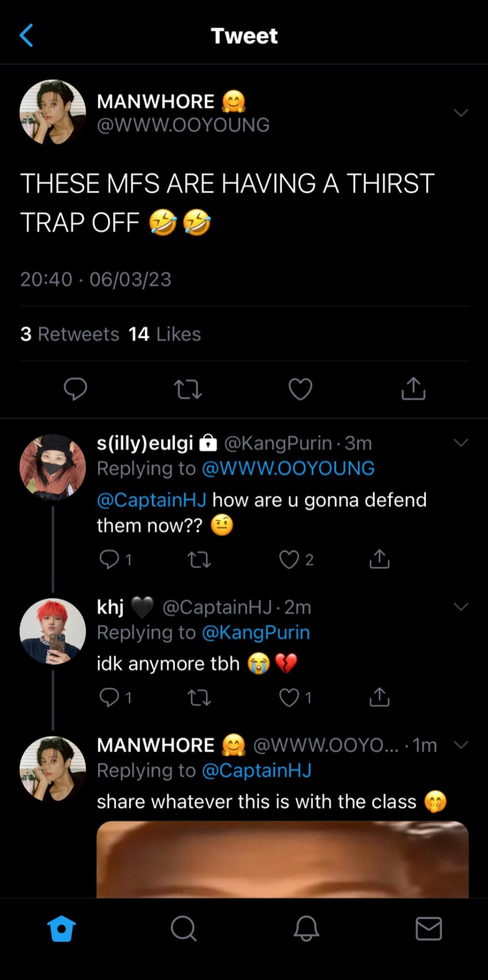Retweet khj's reply
This screenshot has height=980, width=488.
click(199, 697)
